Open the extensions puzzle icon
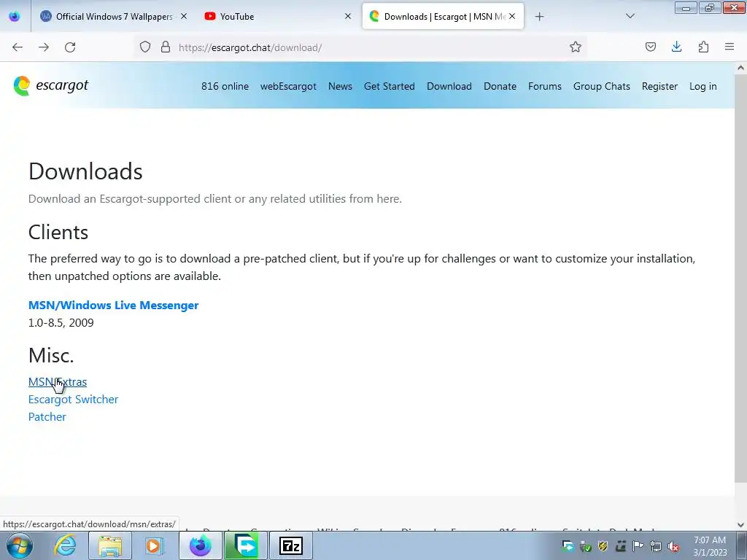Viewport: 747px width, 560px height. (x=703, y=47)
